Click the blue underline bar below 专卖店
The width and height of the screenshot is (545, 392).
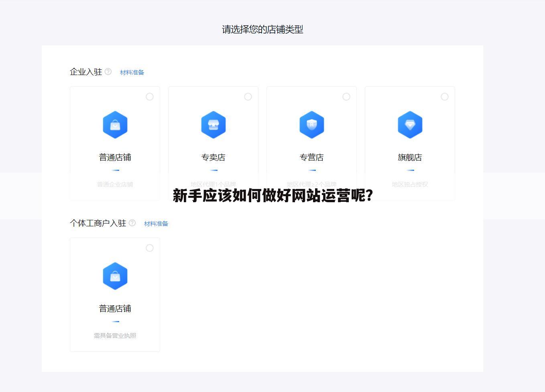[x=213, y=170]
